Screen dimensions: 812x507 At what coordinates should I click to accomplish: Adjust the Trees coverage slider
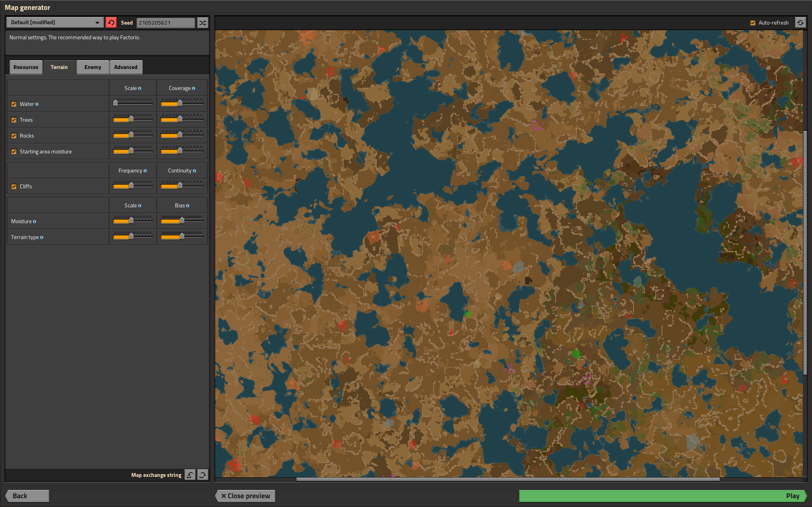click(x=182, y=119)
